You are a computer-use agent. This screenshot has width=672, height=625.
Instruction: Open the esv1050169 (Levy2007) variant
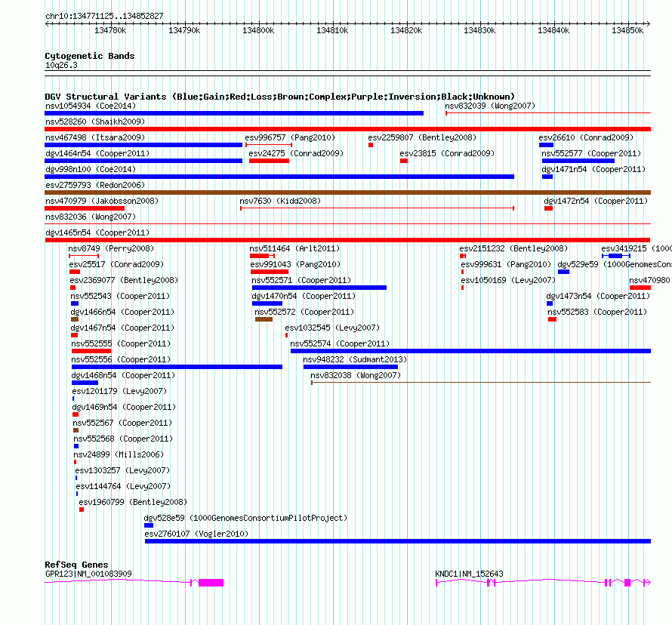click(508, 280)
